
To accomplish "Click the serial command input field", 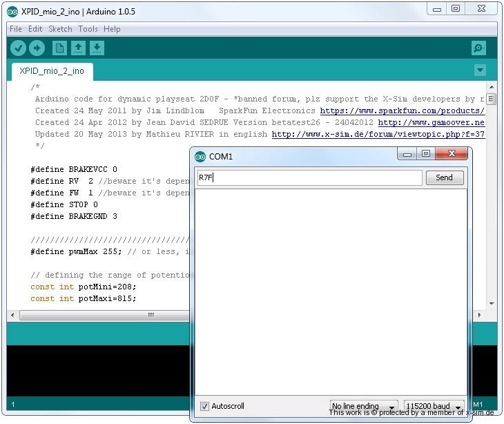I will 309,177.
